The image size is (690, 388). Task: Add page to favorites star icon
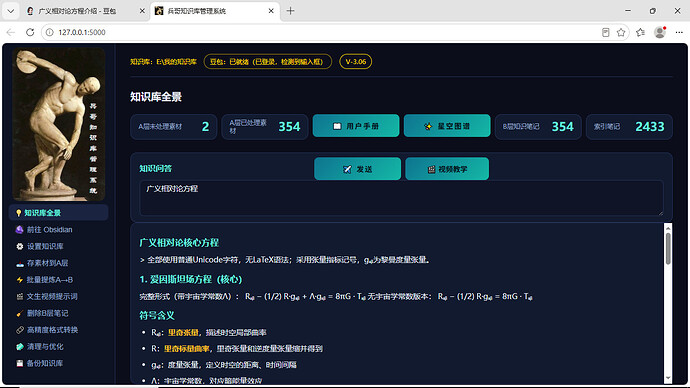(x=621, y=32)
